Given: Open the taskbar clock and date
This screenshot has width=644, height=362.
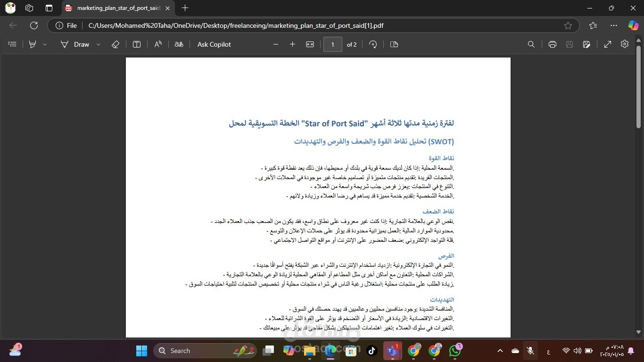Looking at the screenshot, I should coord(611,351).
